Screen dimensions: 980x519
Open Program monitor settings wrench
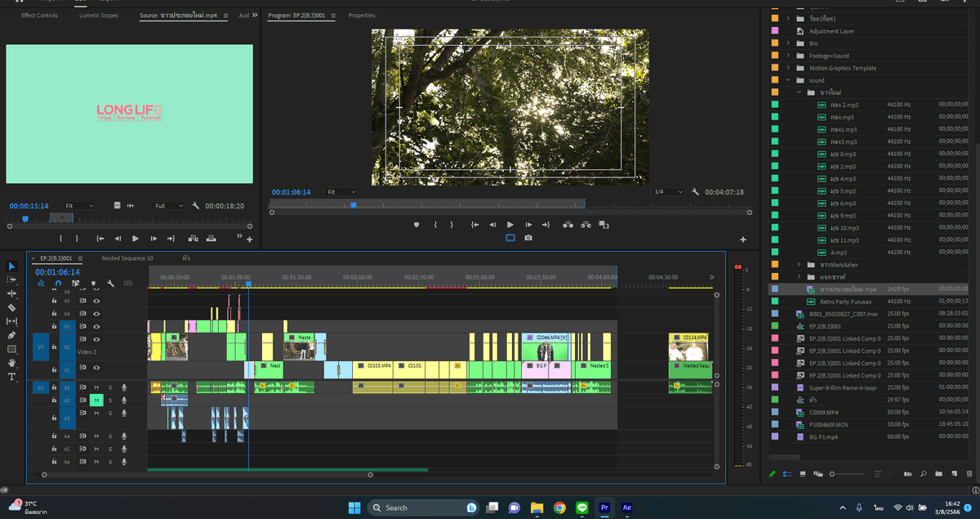[x=695, y=192]
